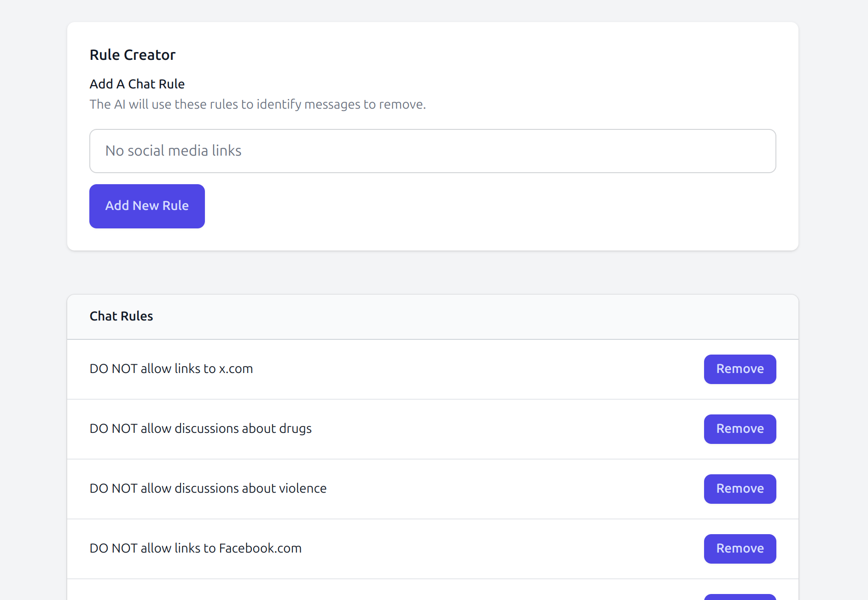The height and width of the screenshot is (600, 868).
Task: Click the 'No social media links' rule input field
Action: click(x=432, y=151)
